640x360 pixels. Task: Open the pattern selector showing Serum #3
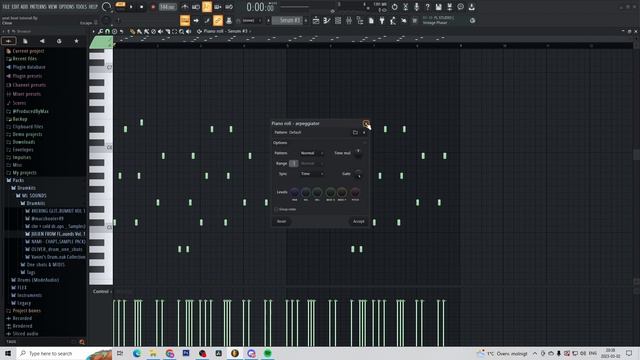(x=288, y=20)
